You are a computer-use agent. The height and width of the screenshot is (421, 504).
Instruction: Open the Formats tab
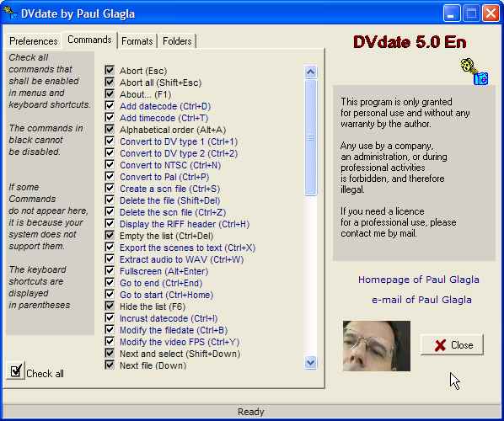click(x=137, y=41)
